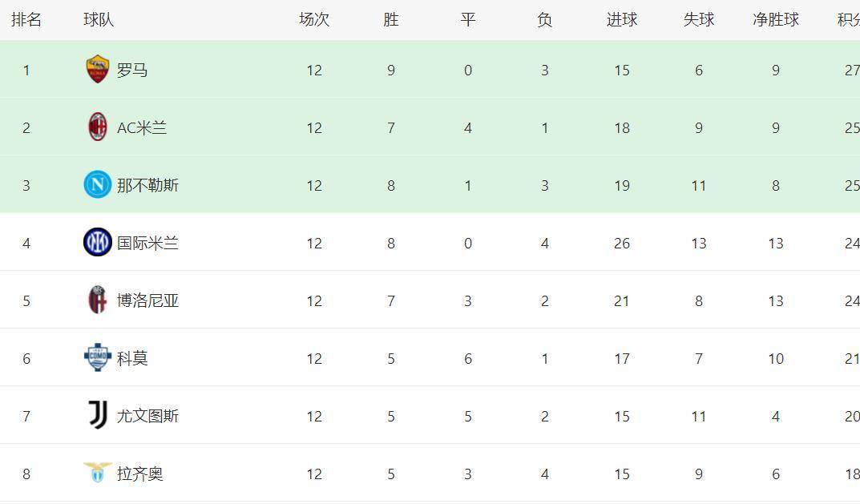Viewport: 860px width, 504px height.
Task: Click the 排名 column header
Action: pyautogui.click(x=26, y=20)
